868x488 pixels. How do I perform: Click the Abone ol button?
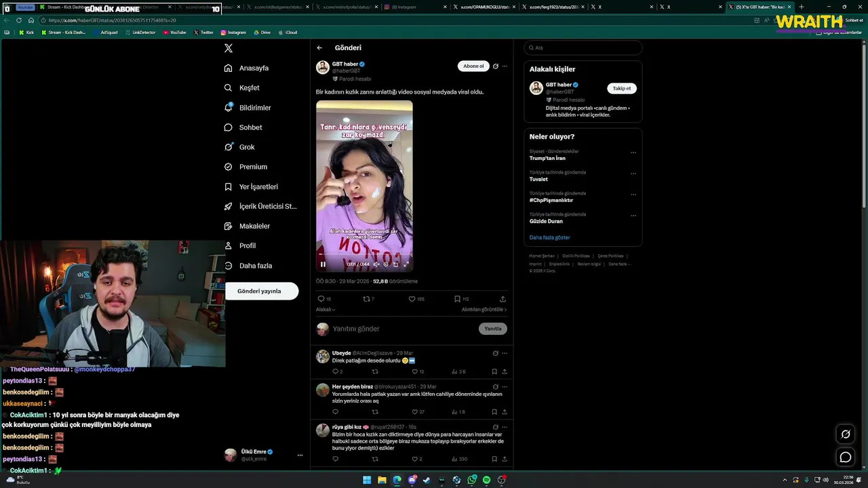pyautogui.click(x=473, y=66)
